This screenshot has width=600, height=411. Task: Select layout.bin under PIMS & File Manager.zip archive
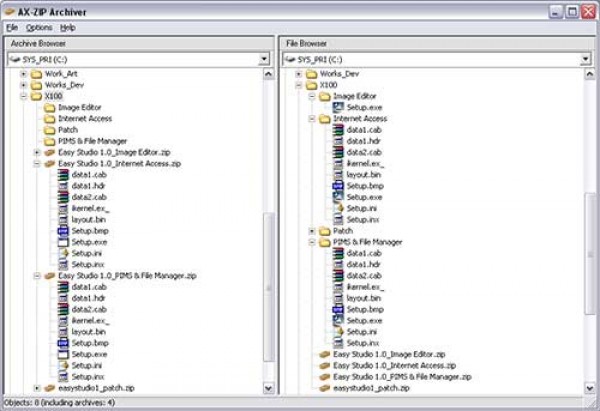coord(89,332)
